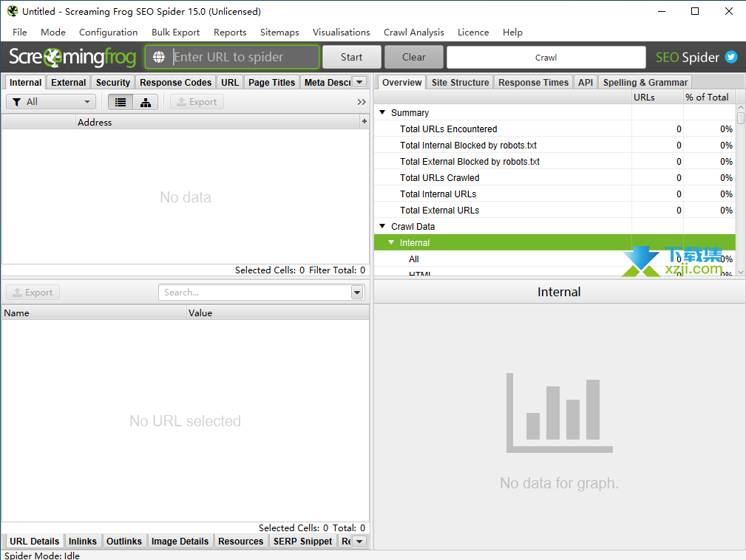Select Total Internal Blocked by robots.txt row
Image resolution: width=746 pixels, height=560 pixels.
click(555, 145)
